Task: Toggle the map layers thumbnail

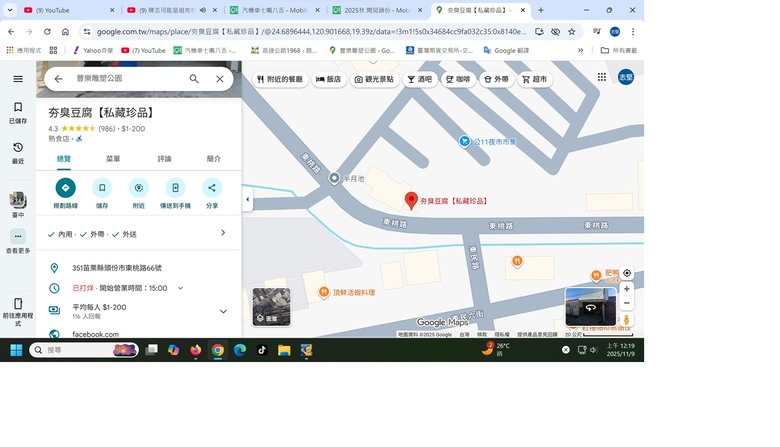Action: click(x=271, y=307)
